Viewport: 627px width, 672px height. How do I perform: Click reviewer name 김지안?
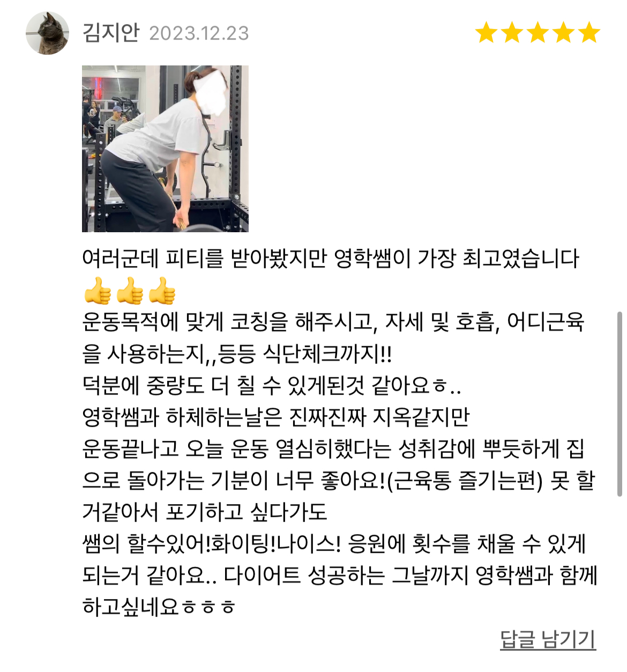110,33
